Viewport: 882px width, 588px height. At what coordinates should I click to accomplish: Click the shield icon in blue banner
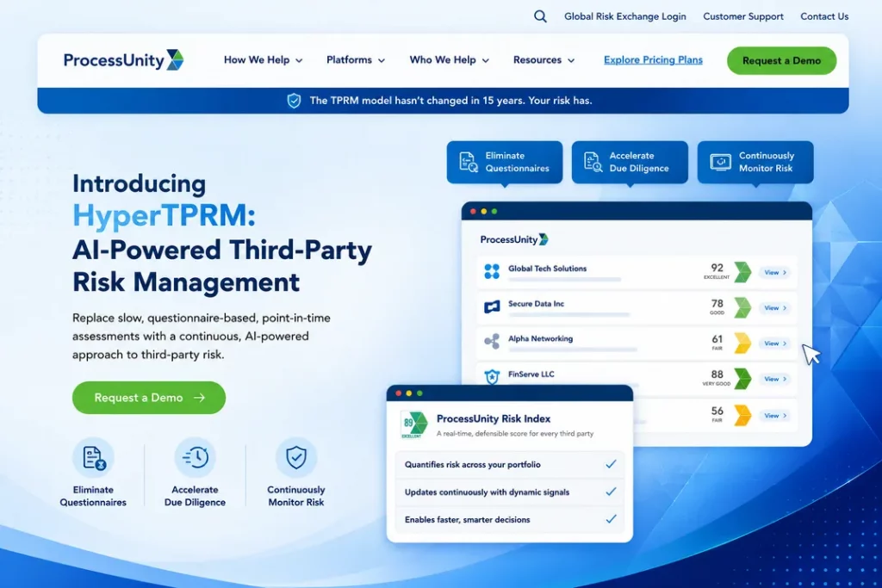(294, 101)
